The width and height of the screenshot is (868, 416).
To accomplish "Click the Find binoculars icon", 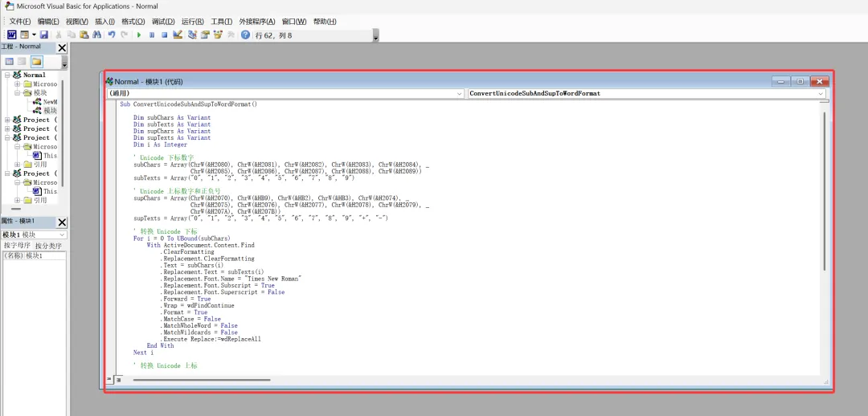I will point(97,35).
